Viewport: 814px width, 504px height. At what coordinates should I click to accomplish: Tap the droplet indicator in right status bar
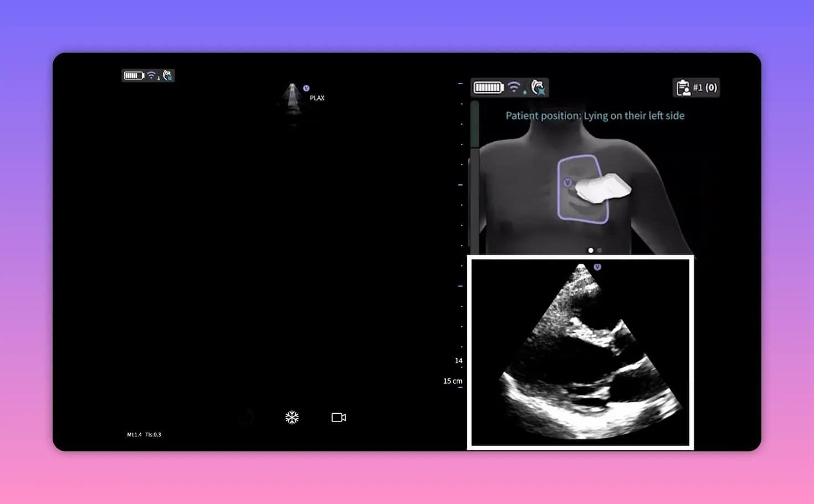pos(524,91)
